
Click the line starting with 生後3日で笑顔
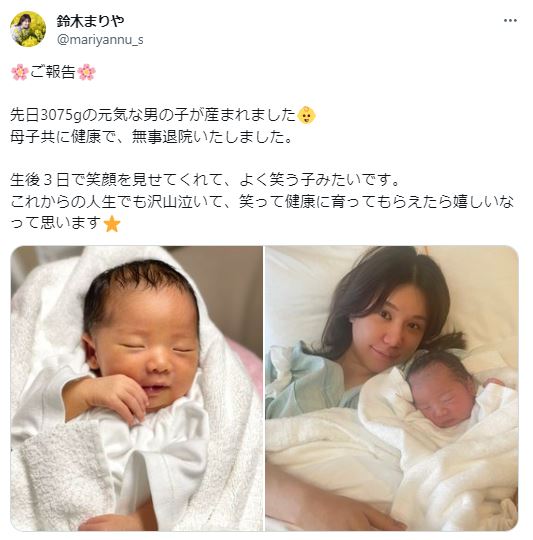205,180
